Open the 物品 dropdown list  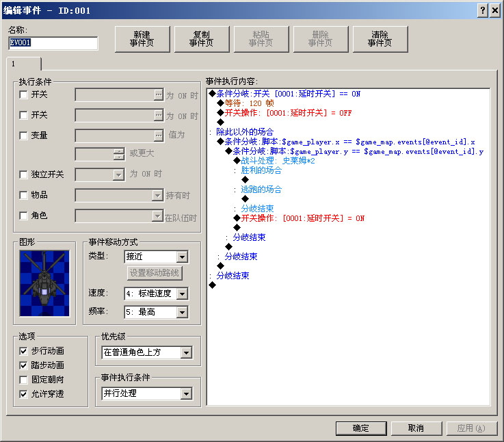[157, 195]
